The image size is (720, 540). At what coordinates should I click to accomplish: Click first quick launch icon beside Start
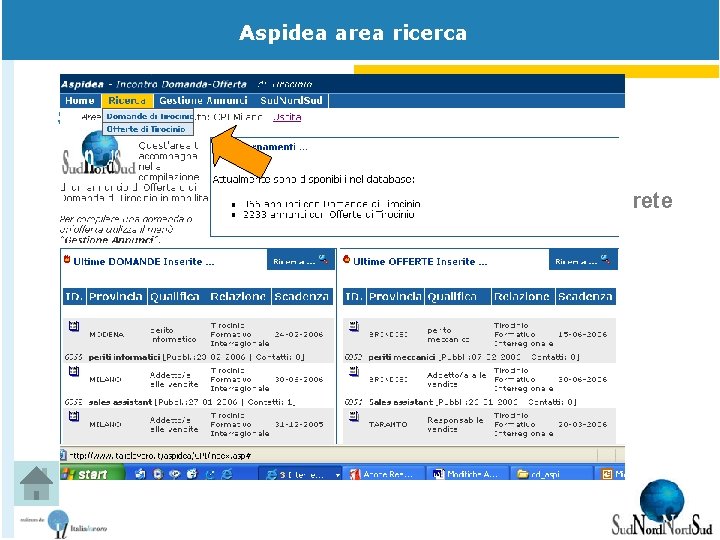[x=140, y=474]
